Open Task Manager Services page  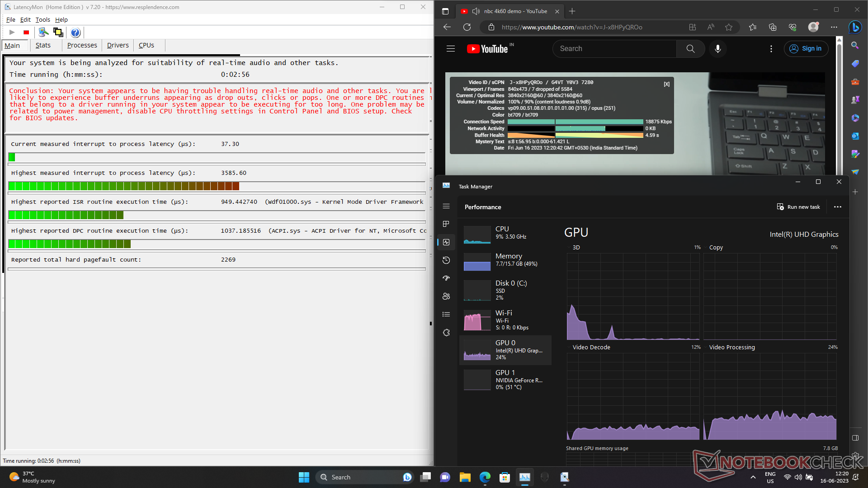point(446,333)
